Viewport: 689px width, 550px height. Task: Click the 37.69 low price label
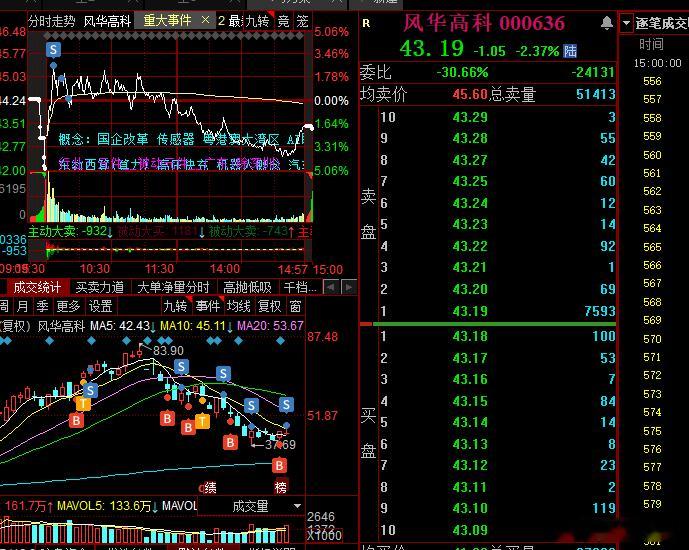(280, 445)
